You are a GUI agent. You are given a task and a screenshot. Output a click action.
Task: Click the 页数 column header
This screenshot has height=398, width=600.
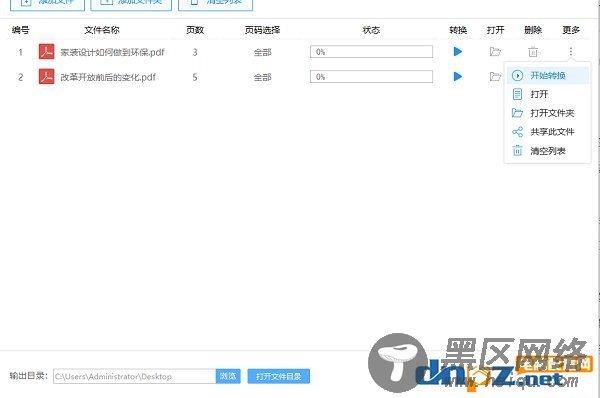[195, 30]
